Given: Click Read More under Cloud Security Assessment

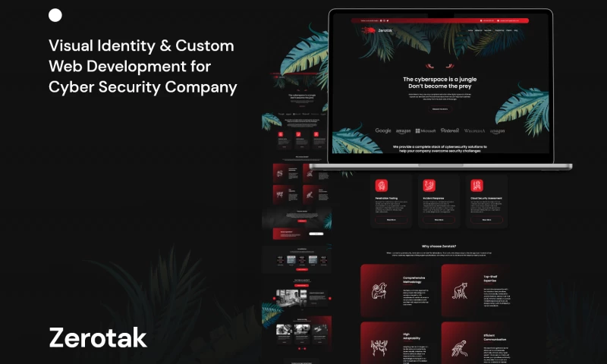Looking at the screenshot, I should click(486, 220).
